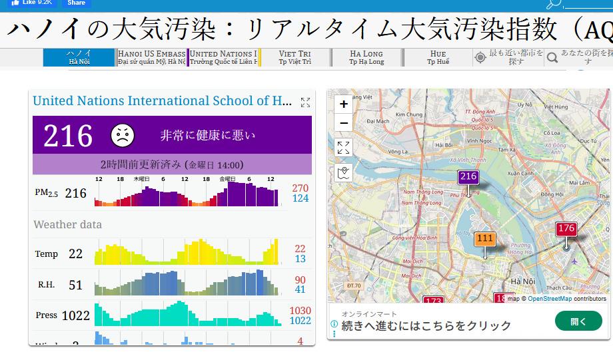Click the Facebook Share button
The width and height of the screenshot is (613, 364).
pyautogui.click(x=76, y=3)
